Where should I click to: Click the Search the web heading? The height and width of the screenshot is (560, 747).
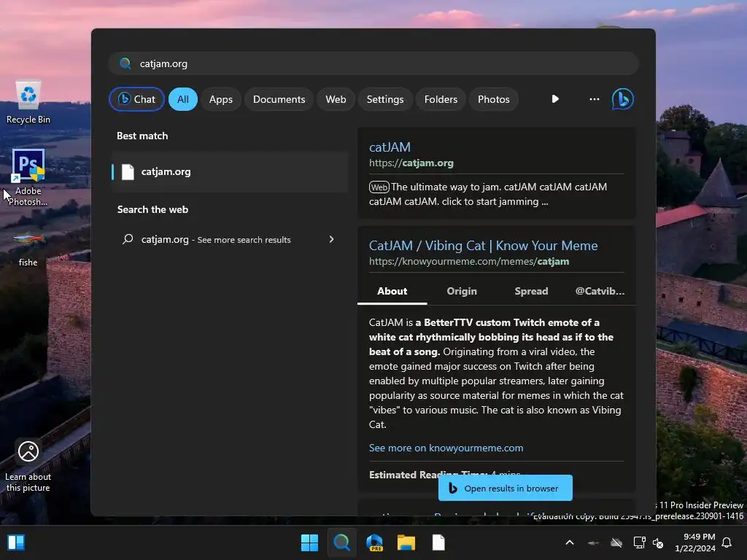(152, 209)
